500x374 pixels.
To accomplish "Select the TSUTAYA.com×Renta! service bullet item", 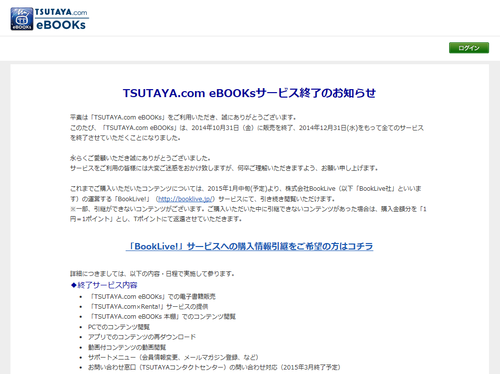I will point(148,307).
